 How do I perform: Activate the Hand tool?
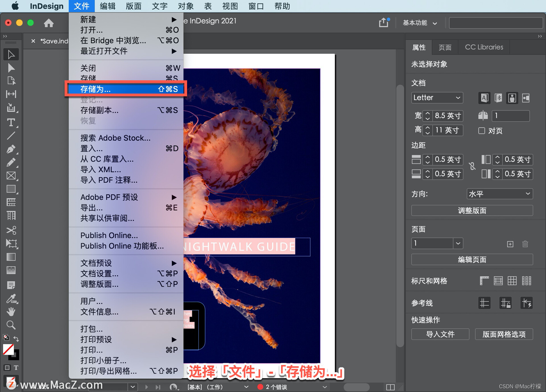(11, 311)
